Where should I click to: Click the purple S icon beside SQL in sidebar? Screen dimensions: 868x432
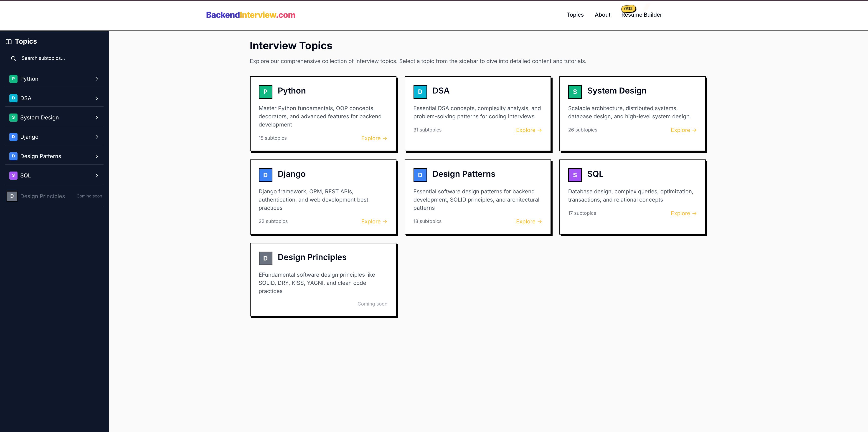[13, 175]
